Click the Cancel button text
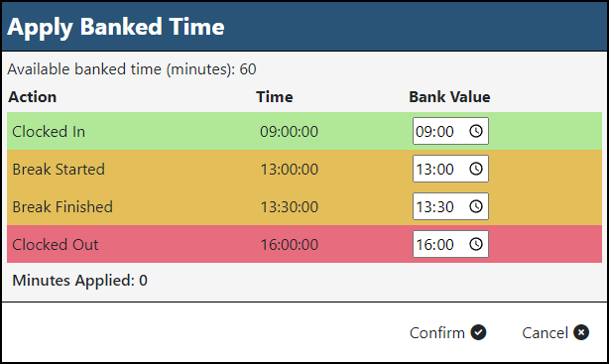 (545, 333)
